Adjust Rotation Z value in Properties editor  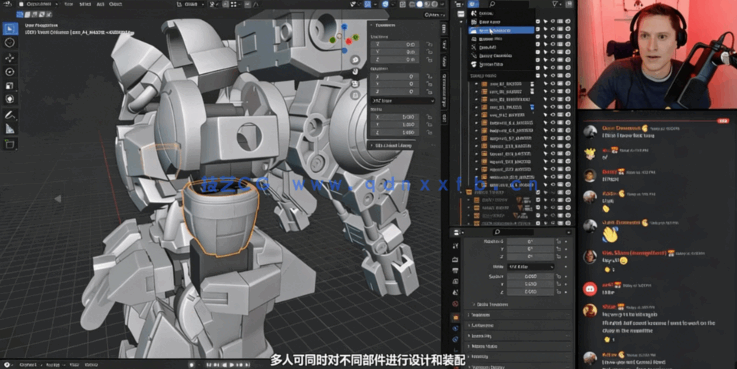(530, 257)
